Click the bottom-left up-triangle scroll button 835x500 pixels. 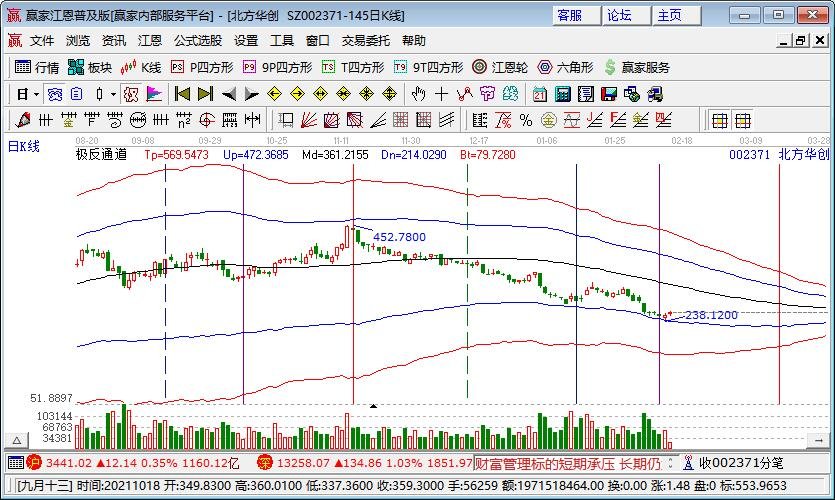point(17,440)
